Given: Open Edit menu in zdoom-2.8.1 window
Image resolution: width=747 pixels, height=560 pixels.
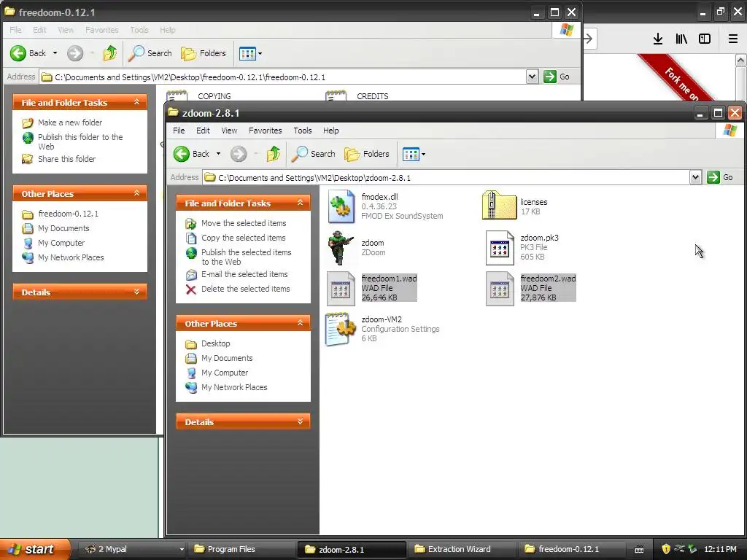Looking at the screenshot, I should coord(203,131).
